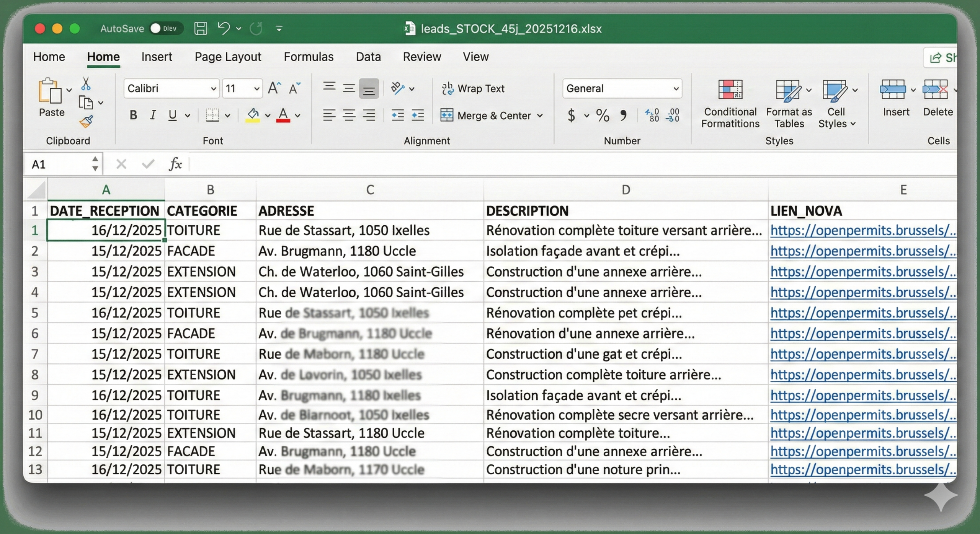Select the Format Painter brush icon

click(x=86, y=122)
